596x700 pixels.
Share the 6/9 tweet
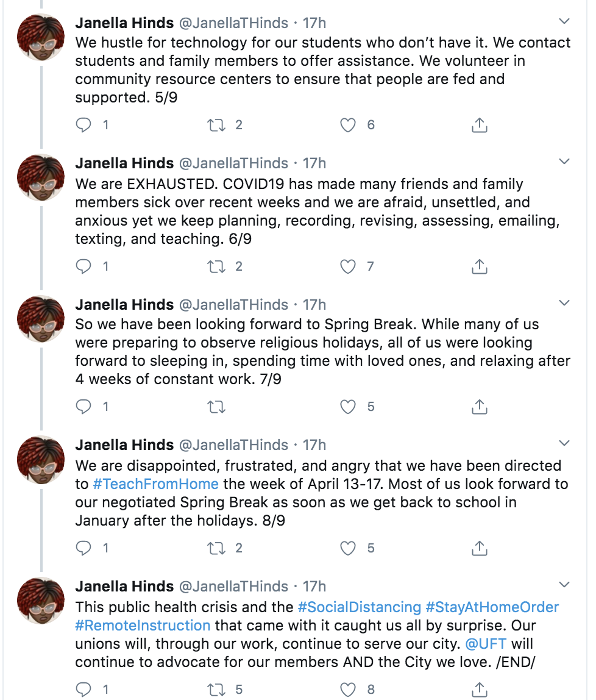tap(480, 266)
